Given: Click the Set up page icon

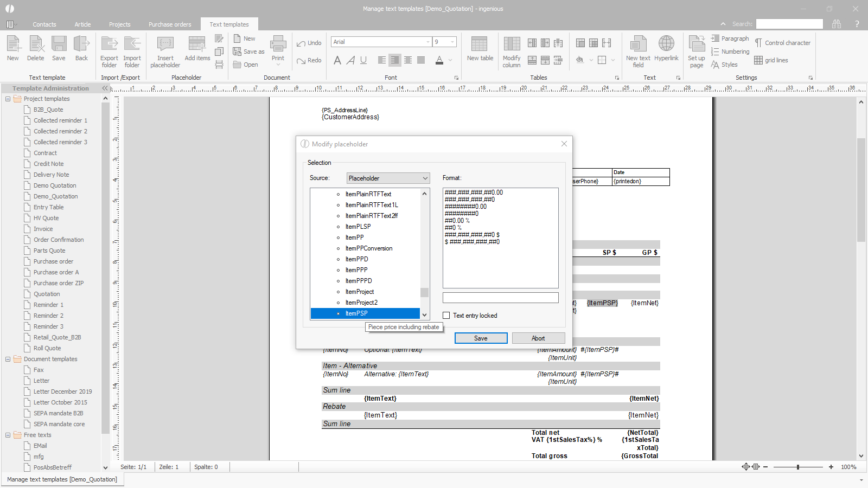Looking at the screenshot, I should point(696,44).
